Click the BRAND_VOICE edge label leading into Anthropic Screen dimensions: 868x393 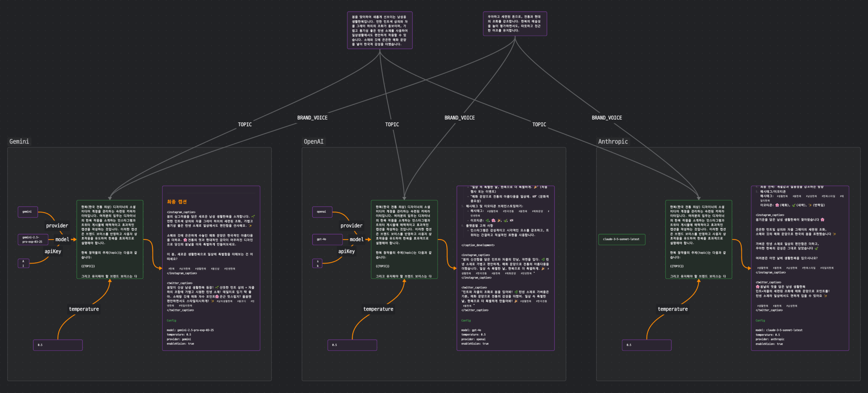(x=607, y=118)
